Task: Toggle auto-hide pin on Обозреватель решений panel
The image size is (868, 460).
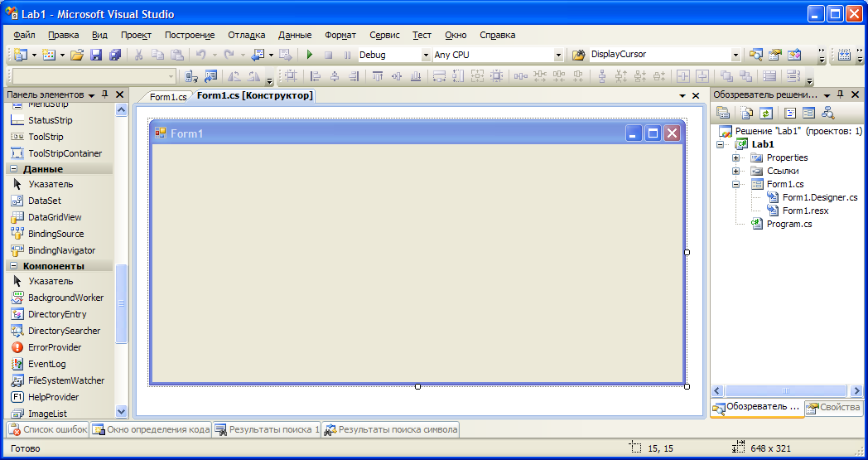Action: click(x=840, y=94)
